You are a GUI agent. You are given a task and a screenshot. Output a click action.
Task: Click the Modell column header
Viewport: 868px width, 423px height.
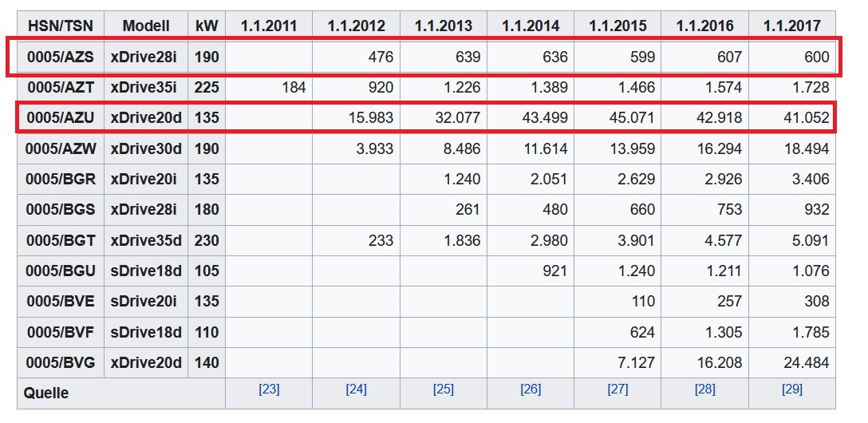(x=146, y=26)
